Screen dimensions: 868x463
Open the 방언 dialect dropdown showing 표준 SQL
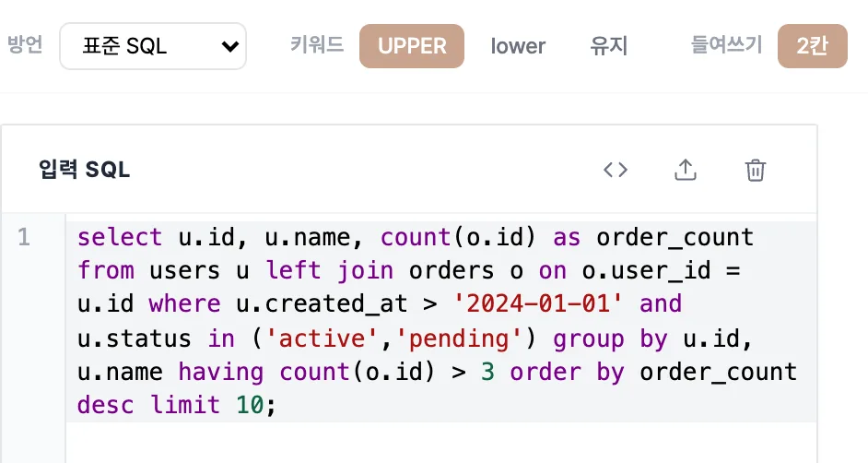coord(153,46)
